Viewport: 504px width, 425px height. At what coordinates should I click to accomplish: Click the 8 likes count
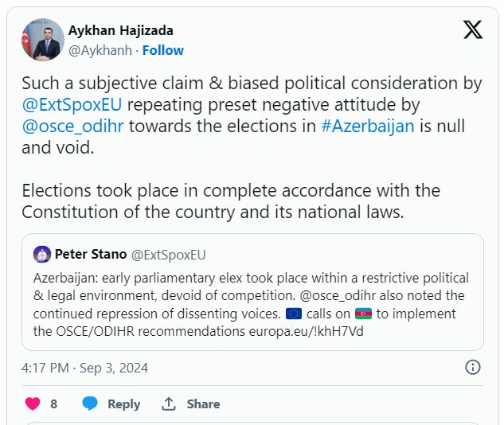pos(54,404)
